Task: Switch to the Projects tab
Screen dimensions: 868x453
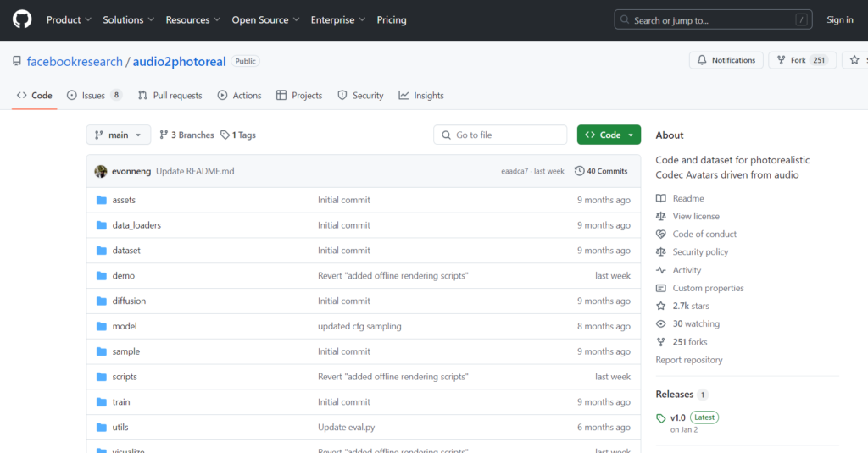Action: [299, 96]
